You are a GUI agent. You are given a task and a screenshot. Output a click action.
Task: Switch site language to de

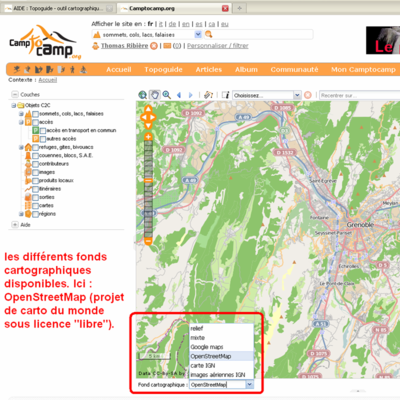coord(172,24)
